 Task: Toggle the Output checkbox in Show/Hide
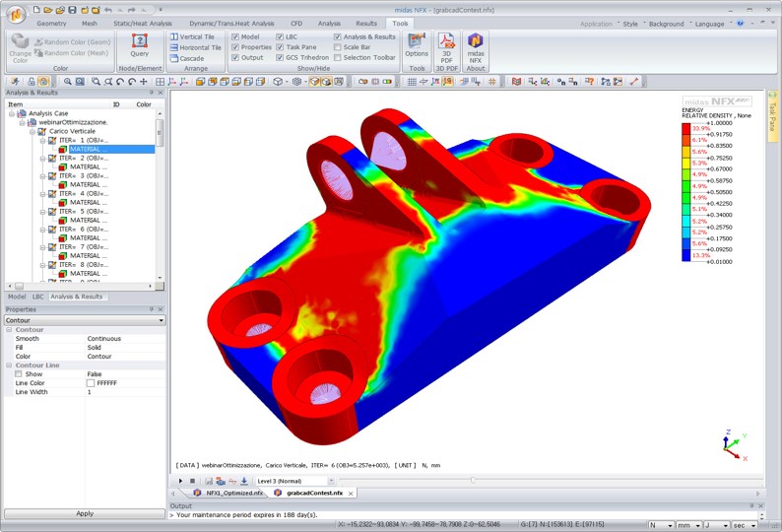[235, 58]
